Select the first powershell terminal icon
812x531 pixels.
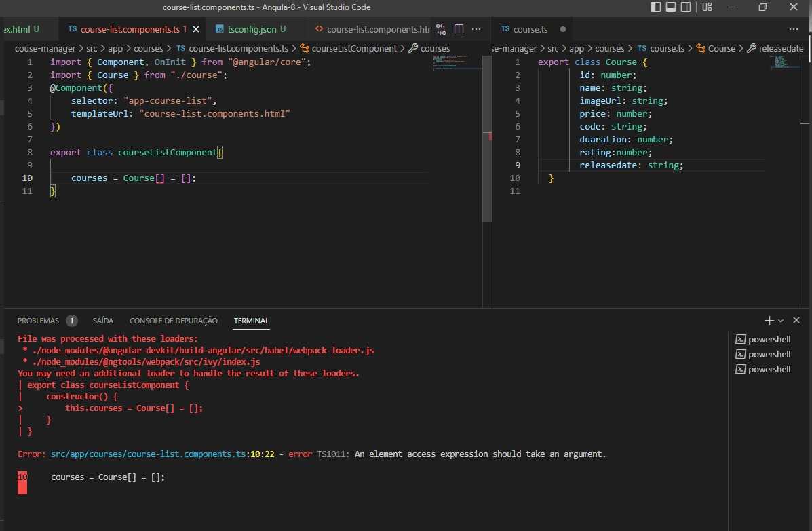pos(741,339)
